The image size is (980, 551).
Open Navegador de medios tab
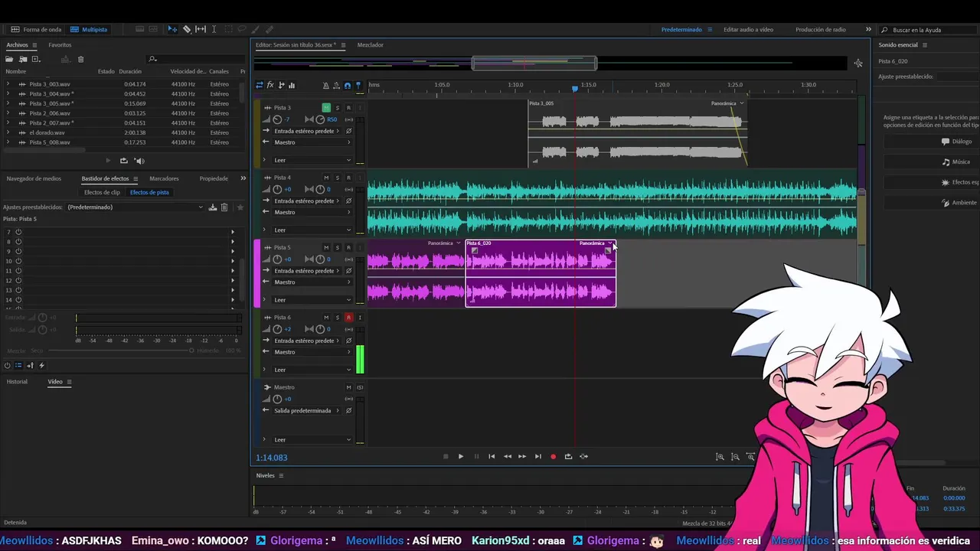click(34, 178)
